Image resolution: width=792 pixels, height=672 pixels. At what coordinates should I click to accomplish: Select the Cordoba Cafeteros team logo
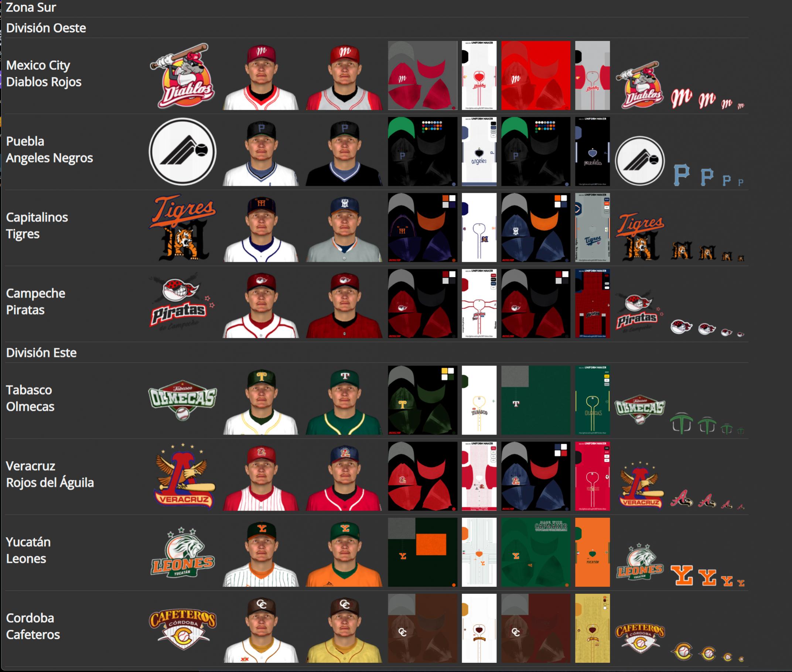[182, 628]
